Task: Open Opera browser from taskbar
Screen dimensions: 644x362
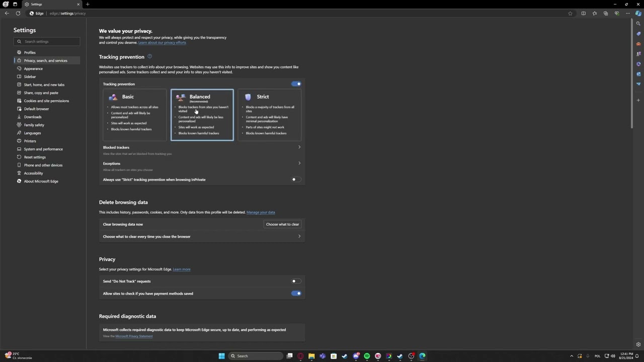Action: tap(300, 356)
